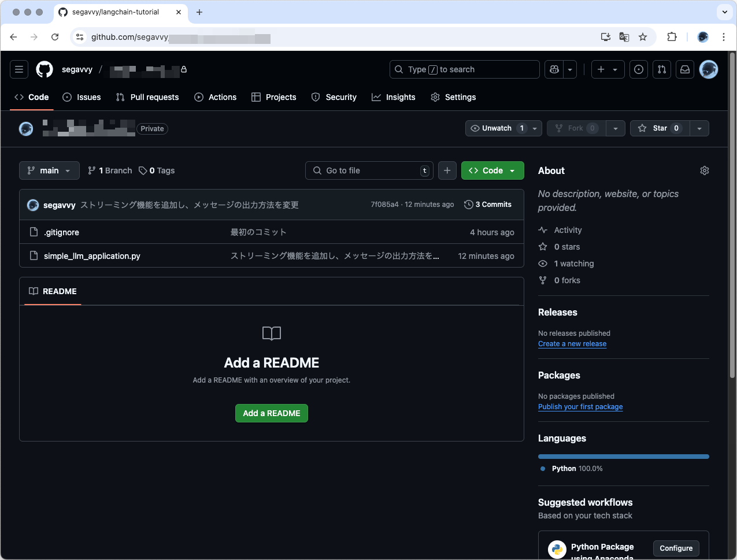Select the Code tab

coord(32,97)
